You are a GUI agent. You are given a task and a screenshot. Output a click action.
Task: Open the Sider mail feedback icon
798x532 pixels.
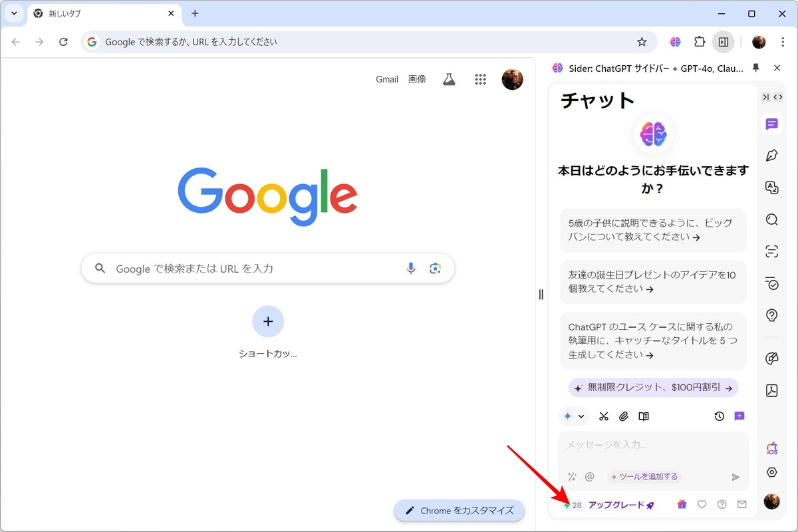pos(742,505)
